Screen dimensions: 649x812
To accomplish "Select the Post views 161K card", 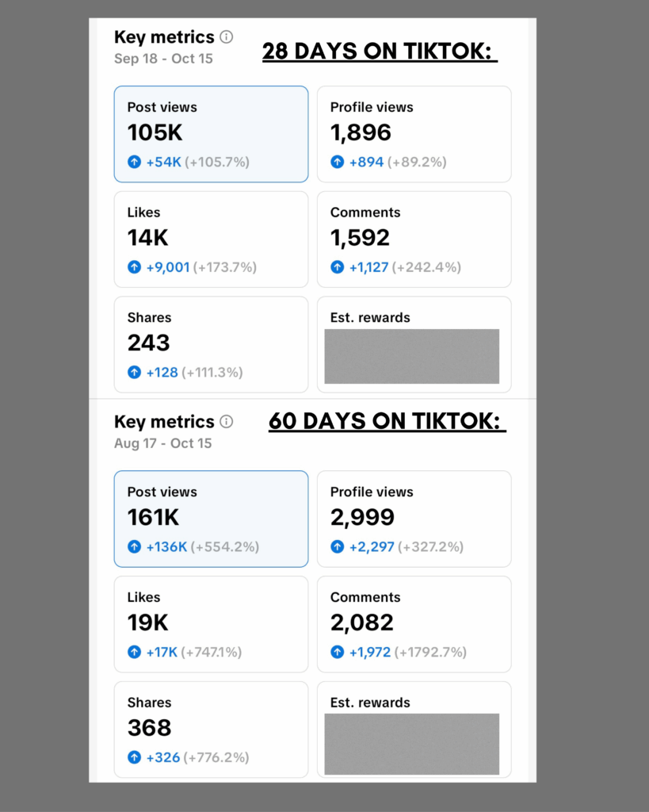I will point(211,519).
